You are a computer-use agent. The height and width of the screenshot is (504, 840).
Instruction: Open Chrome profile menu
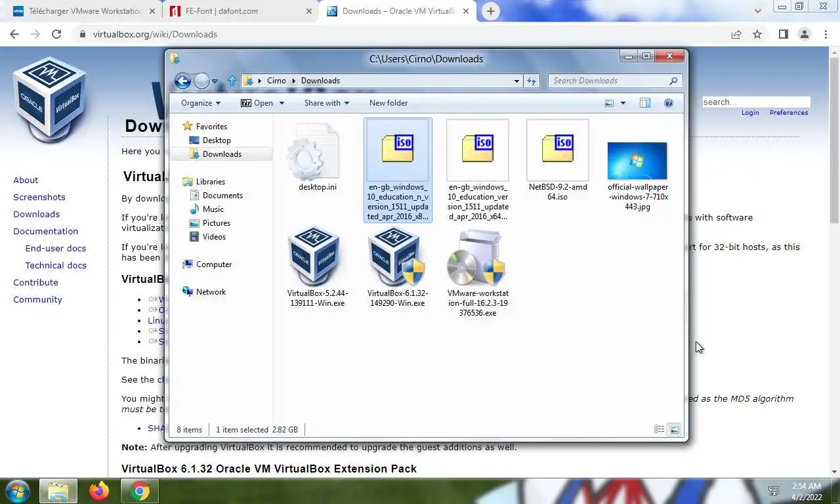[x=804, y=34]
